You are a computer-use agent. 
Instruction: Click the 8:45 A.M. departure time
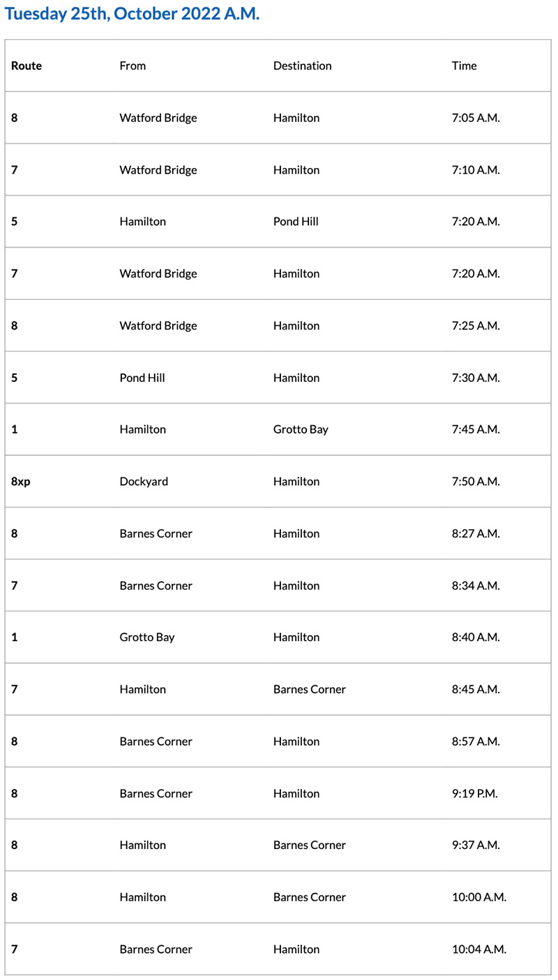pos(476,689)
